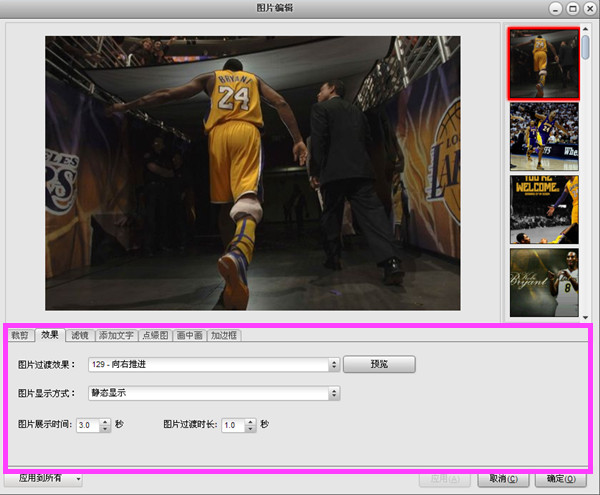
Task: Select the Kobe Bryant number 8 thumbnail
Action: coord(544,283)
